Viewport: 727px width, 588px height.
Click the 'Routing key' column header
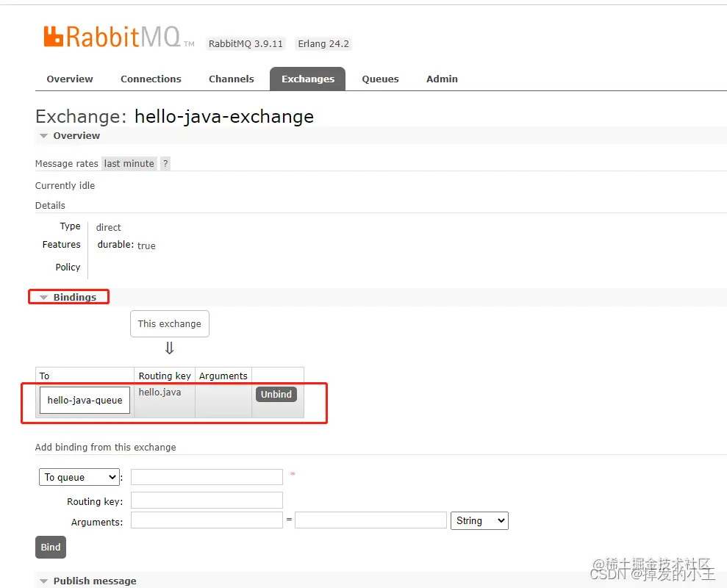point(165,376)
